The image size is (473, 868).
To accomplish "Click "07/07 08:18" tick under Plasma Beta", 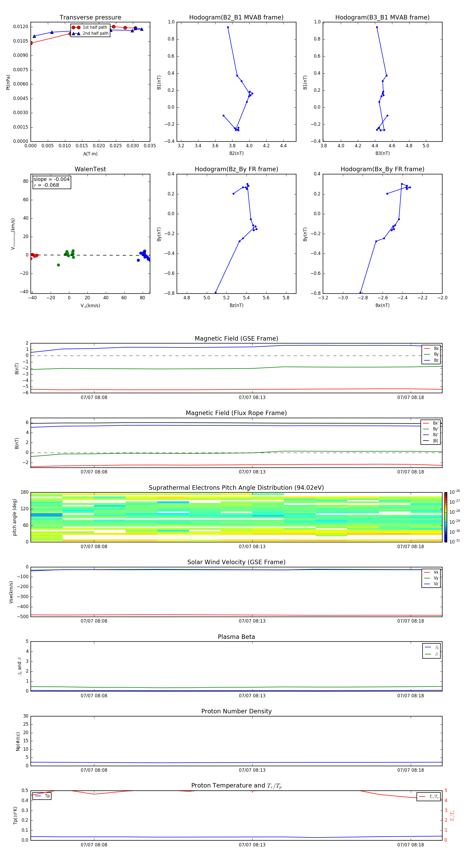I will click(410, 695).
